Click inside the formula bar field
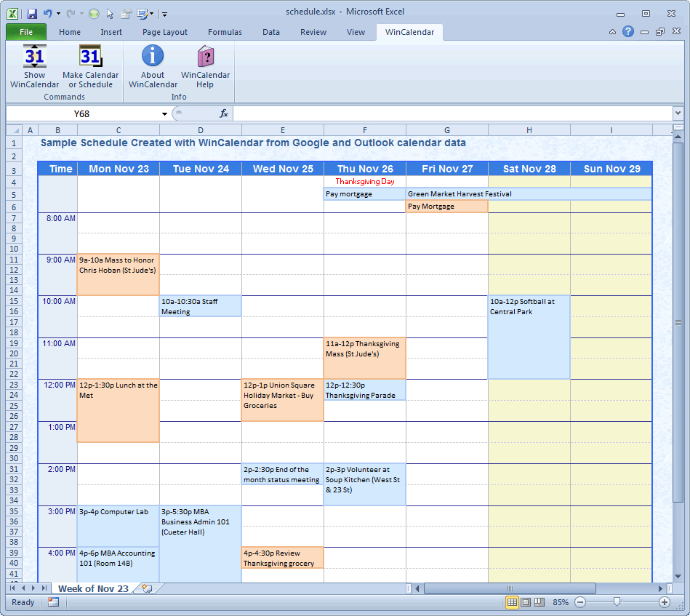The height and width of the screenshot is (616, 690). coord(452,113)
